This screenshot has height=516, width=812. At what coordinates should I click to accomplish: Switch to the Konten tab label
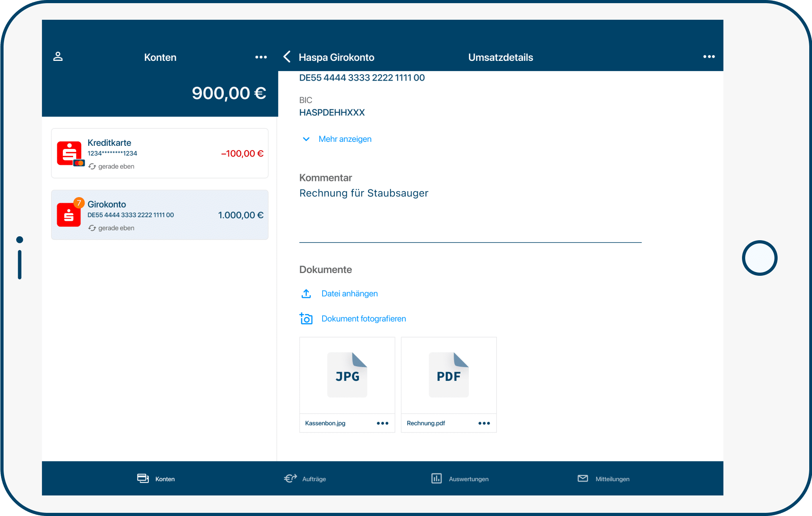point(165,479)
